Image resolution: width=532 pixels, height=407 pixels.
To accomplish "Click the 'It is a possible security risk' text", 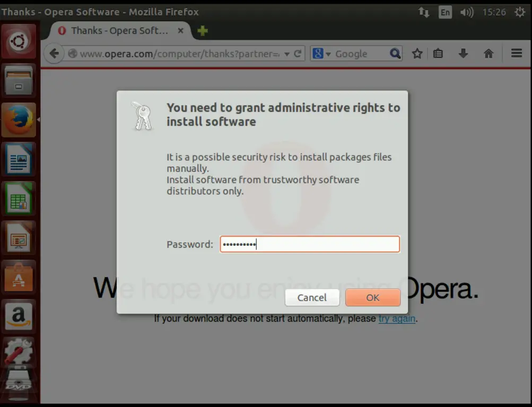I will coord(279,163).
